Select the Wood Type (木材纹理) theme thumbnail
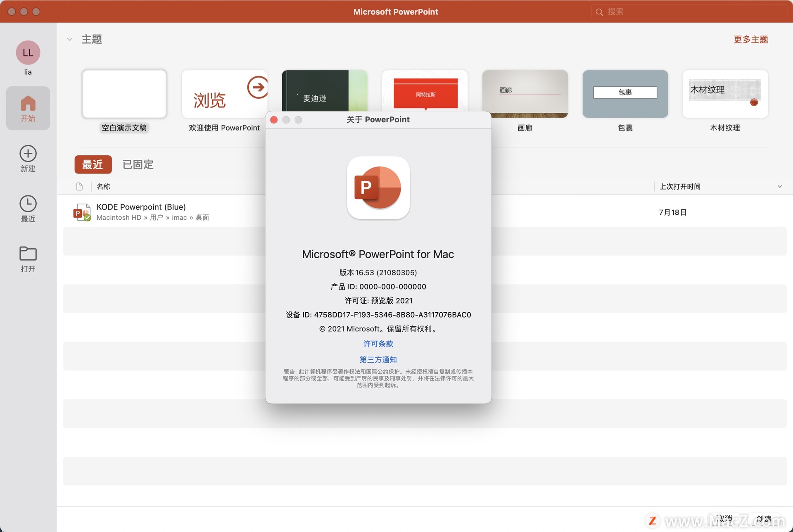This screenshot has height=532, width=793. click(x=725, y=94)
